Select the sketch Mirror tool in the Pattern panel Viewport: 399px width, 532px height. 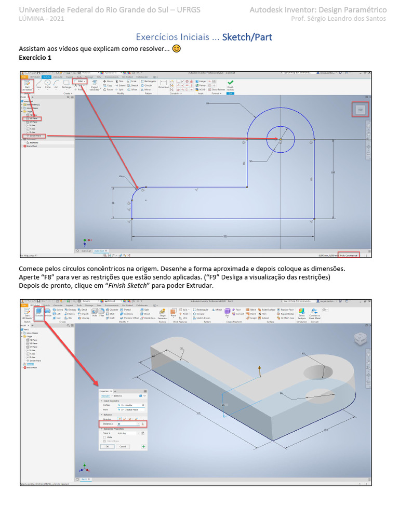(145, 89)
